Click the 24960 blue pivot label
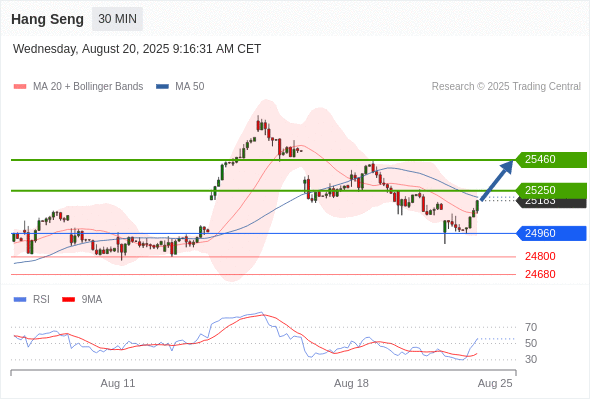The width and height of the screenshot is (590, 400). tap(551, 233)
